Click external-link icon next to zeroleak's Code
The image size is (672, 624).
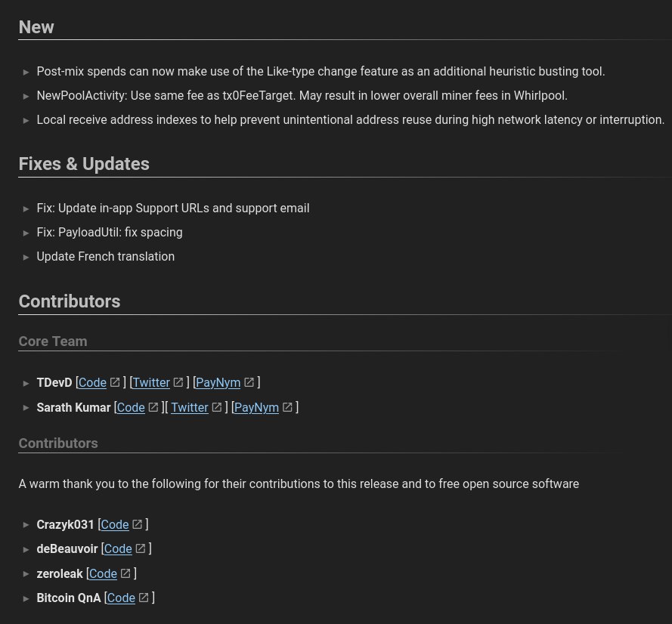click(125, 573)
